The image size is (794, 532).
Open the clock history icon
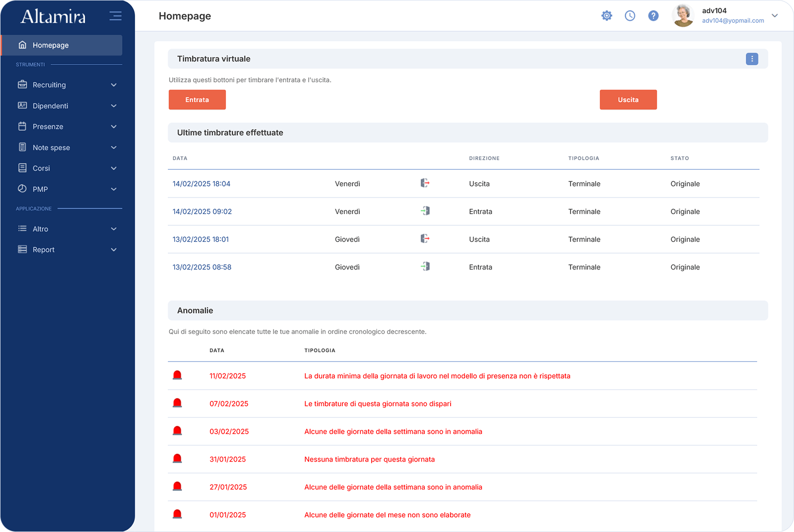tap(630, 16)
